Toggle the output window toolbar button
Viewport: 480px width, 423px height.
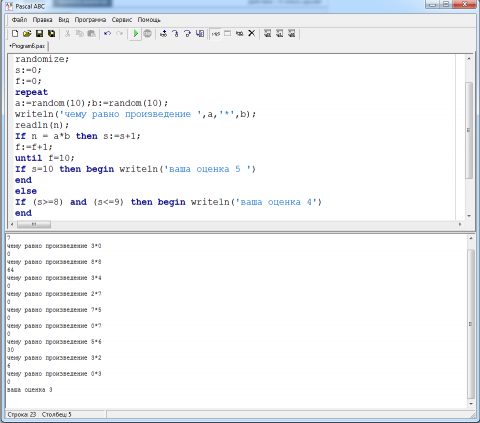point(227,33)
